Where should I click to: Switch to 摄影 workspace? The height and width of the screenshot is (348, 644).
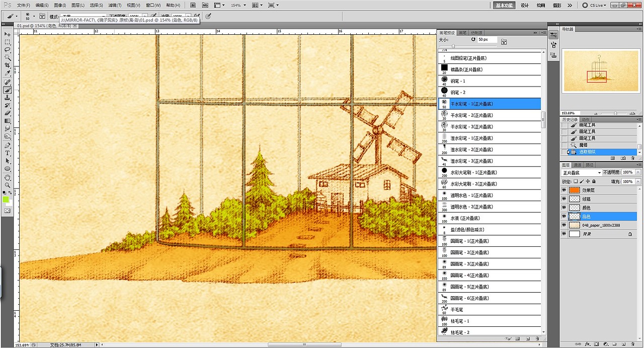pyautogui.click(x=557, y=5)
